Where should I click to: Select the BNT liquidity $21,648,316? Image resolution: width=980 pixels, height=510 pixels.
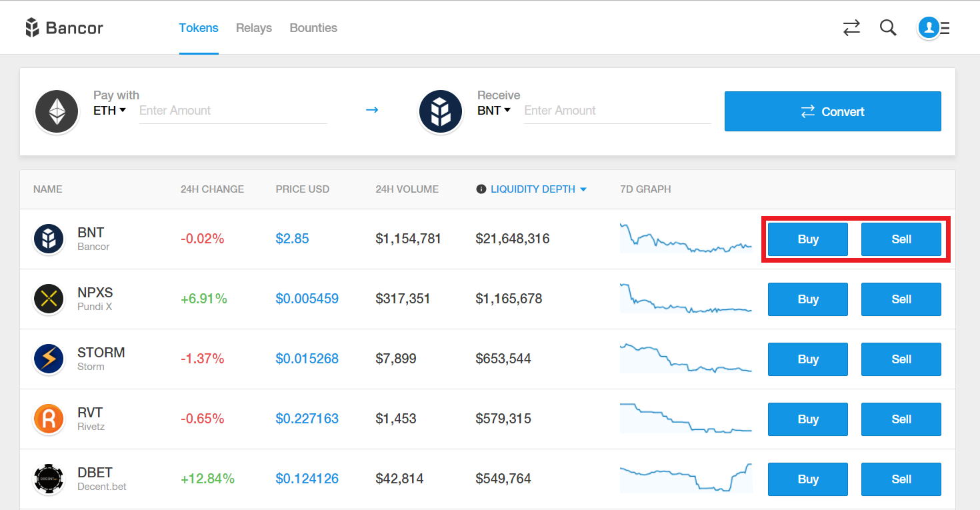[513, 239]
